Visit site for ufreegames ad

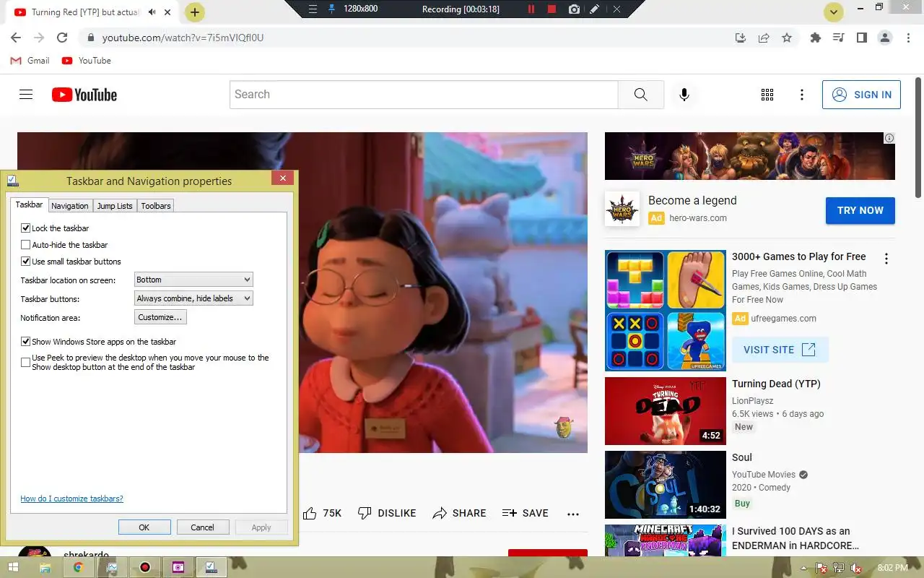[x=780, y=350]
